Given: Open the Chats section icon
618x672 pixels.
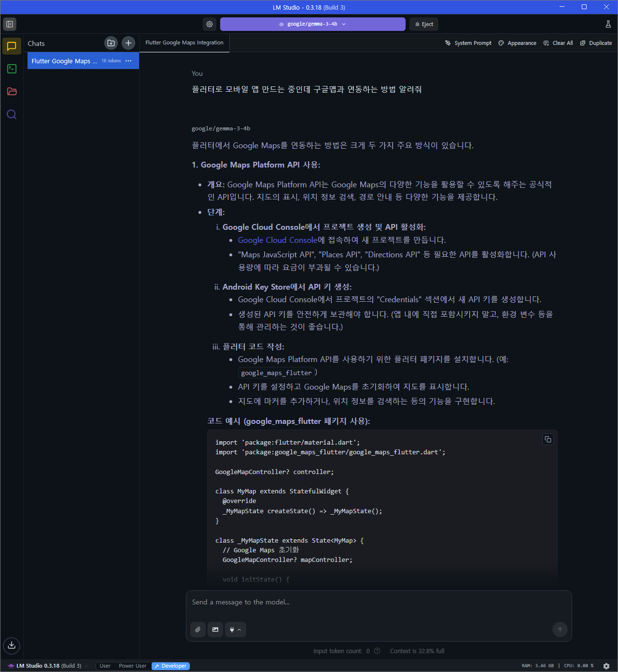Looking at the screenshot, I should pyautogui.click(x=12, y=46).
